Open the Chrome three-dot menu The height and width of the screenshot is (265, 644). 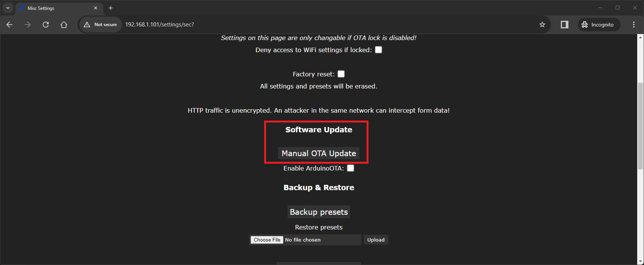click(634, 25)
